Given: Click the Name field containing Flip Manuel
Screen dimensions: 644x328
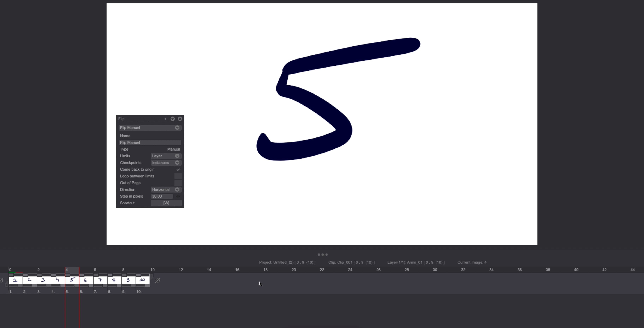Looking at the screenshot, I should (x=150, y=142).
